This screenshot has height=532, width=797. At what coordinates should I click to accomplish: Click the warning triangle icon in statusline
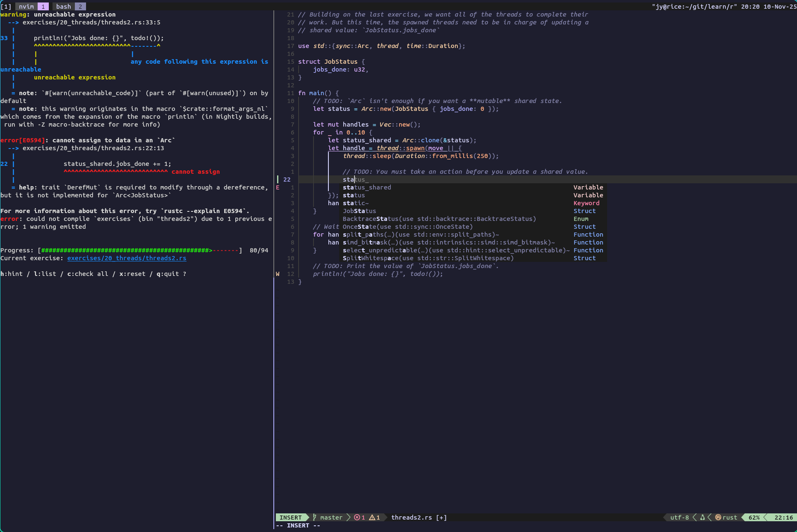(372, 517)
